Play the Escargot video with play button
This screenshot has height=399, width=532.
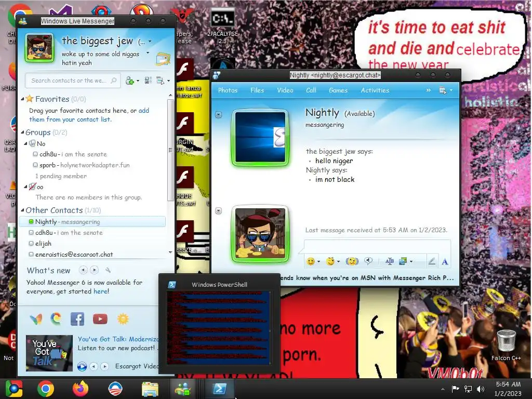(x=82, y=366)
